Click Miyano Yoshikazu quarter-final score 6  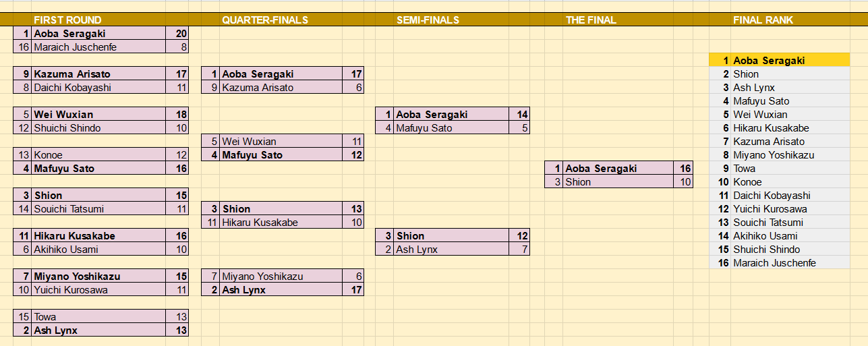tap(353, 277)
